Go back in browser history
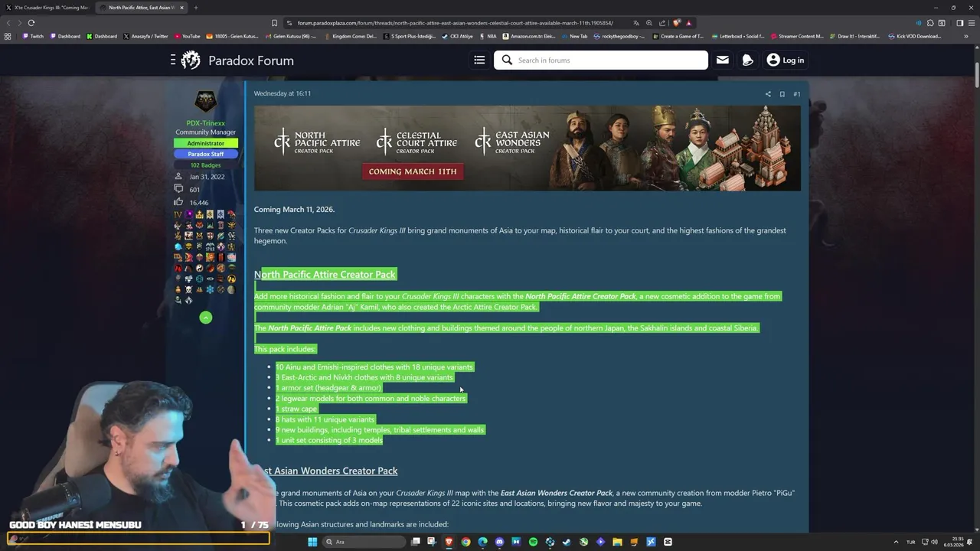The image size is (980, 551). pyautogui.click(x=8, y=23)
